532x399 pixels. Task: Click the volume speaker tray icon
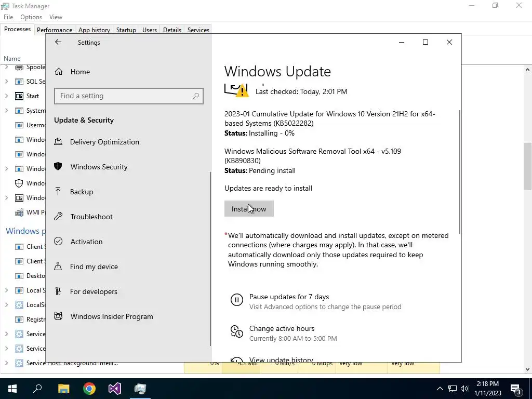[464, 389]
